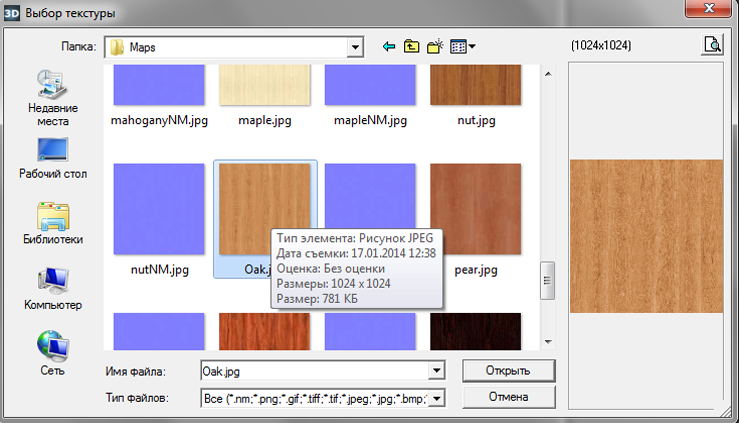Close the Выбор текстуры dialog

click(x=709, y=8)
